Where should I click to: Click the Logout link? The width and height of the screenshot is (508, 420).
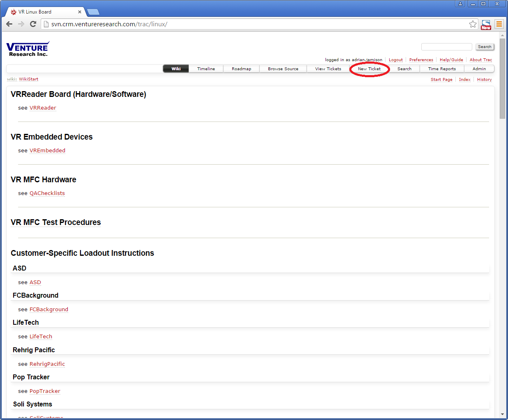pyautogui.click(x=395, y=60)
